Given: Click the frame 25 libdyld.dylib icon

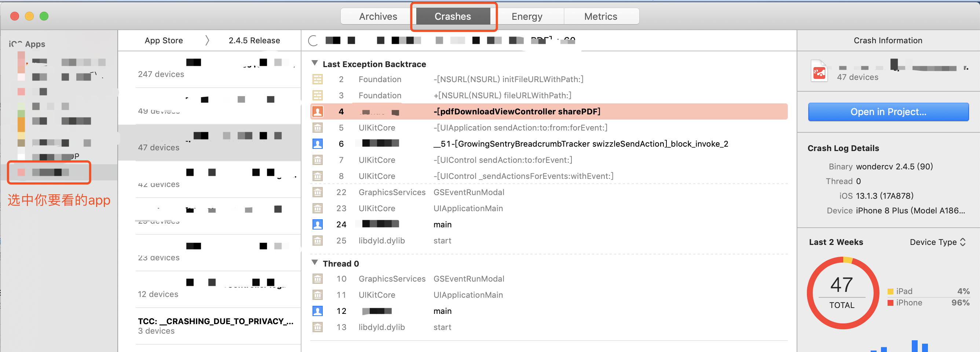Looking at the screenshot, I should 318,241.
